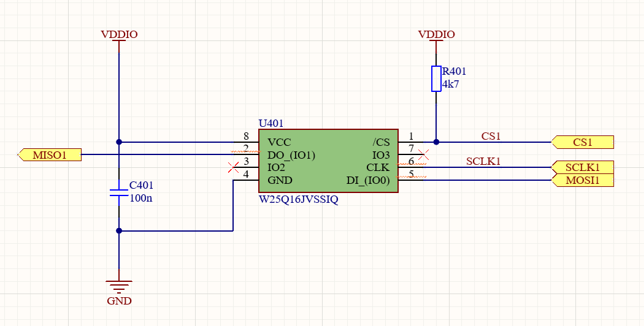This screenshot has height=326, width=644.
Task: Click the no-connect cross on pin 7
Action: coord(423,155)
